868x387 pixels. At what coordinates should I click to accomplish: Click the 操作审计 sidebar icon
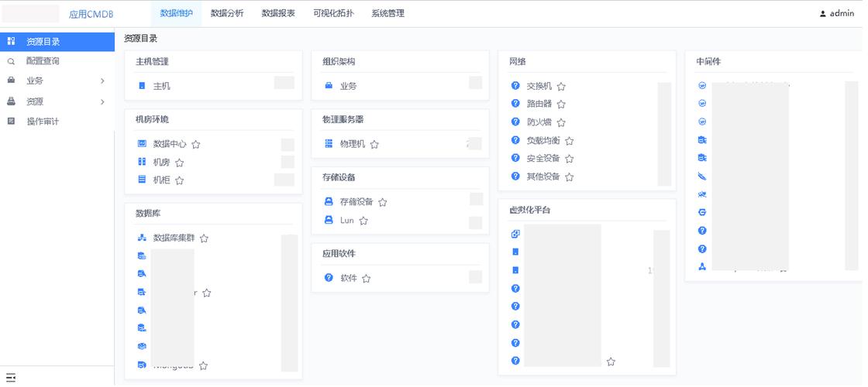coord(11,121)
